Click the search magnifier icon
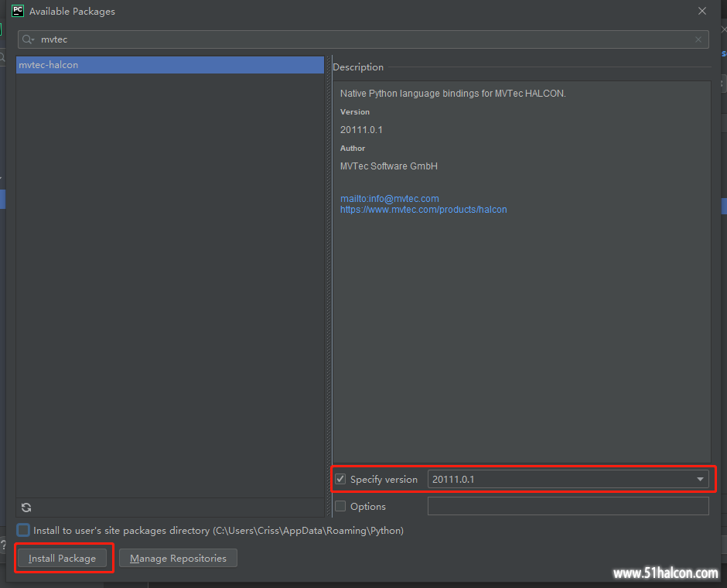 [x=28, y=39]
